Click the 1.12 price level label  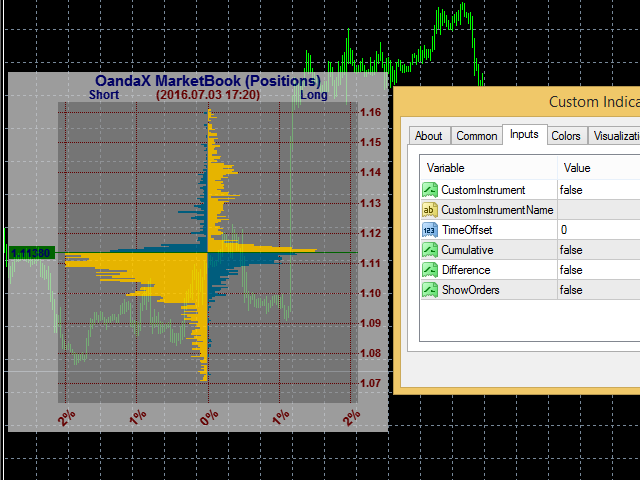click(371, 233)
